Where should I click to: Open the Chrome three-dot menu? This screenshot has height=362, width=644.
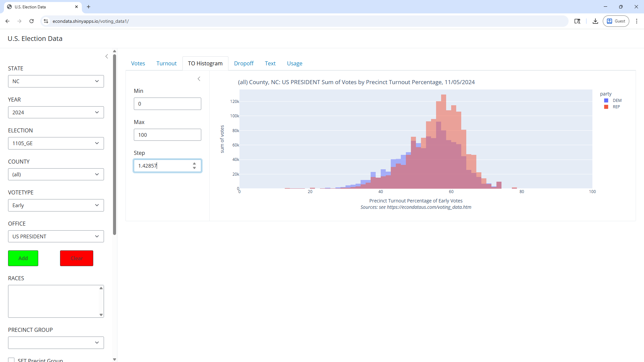tap(637, 21)
